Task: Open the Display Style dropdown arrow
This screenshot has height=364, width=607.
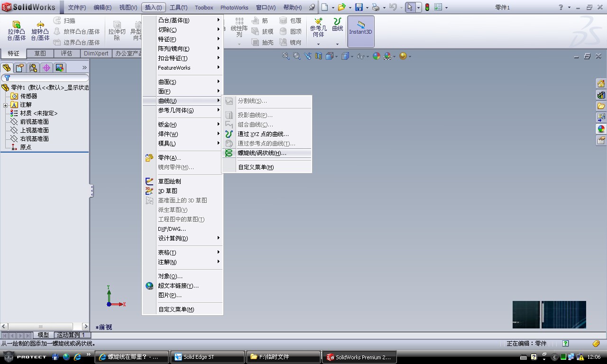Action: (351, 56)
